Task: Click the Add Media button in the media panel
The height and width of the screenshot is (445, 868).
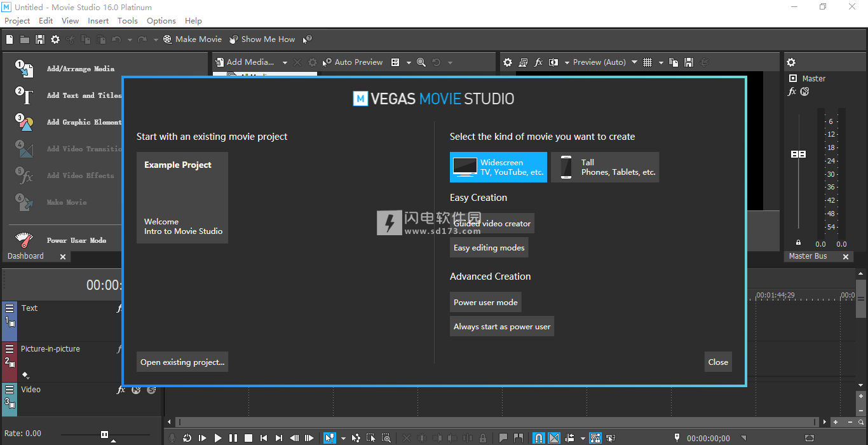Action: [245, 62]
